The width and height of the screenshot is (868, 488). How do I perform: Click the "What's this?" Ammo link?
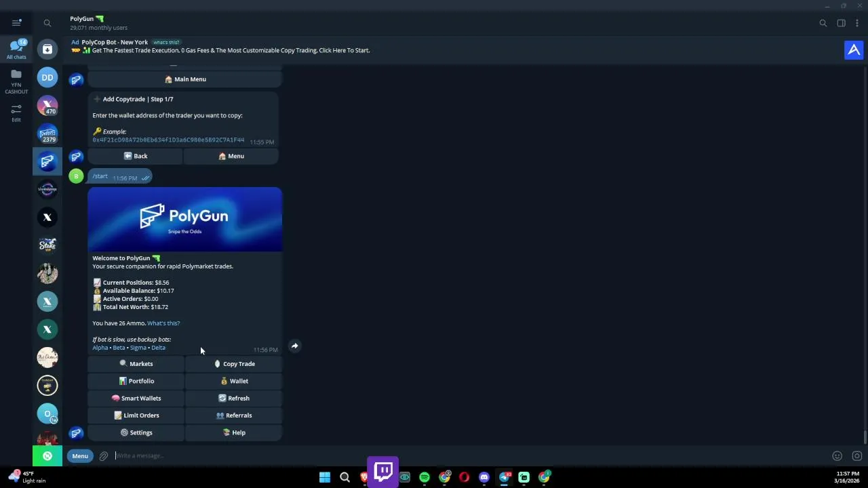pos(163,323)
